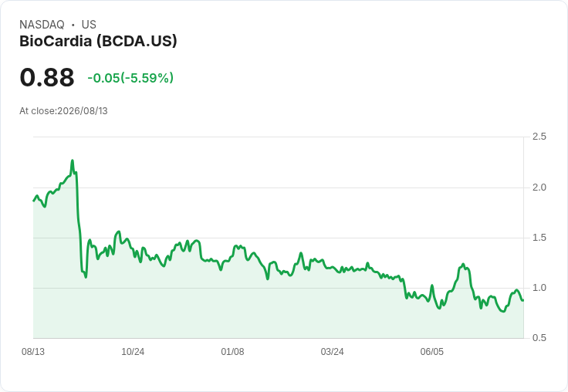Click the US market label

(89, 25)
